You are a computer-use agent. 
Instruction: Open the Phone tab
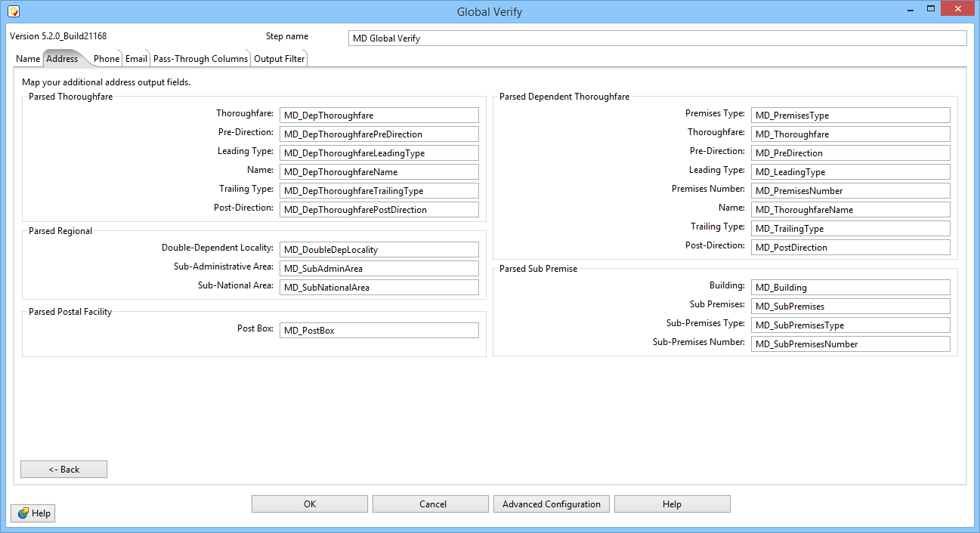tap(107, 59)
